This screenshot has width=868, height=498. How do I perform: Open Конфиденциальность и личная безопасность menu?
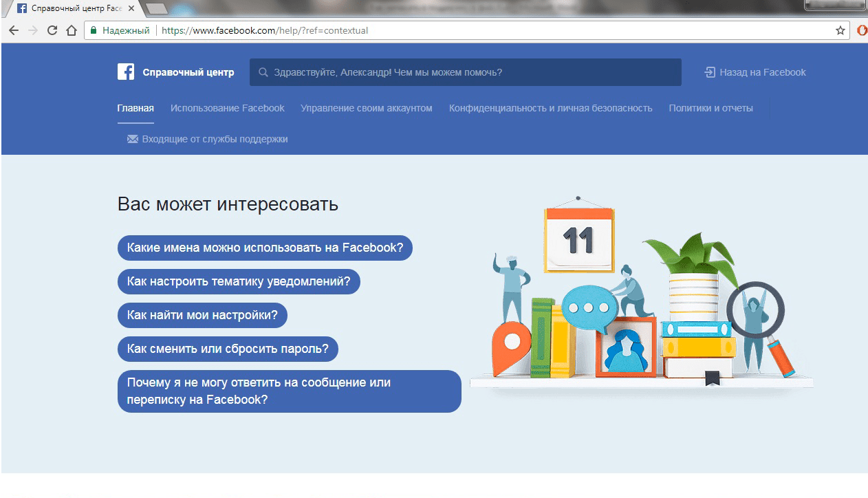tap(550, 108)
